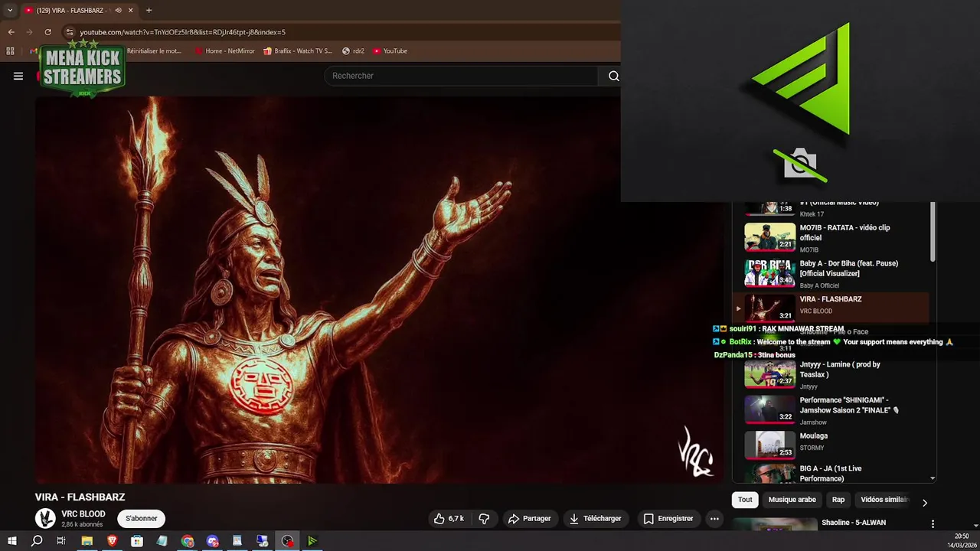980x551 pixels.
Task: Save video with Enregistrer button
Action: coord(668,519)
